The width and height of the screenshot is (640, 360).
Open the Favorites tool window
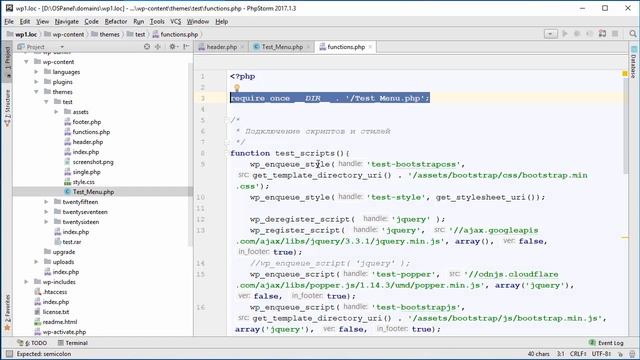click(7, 312)
